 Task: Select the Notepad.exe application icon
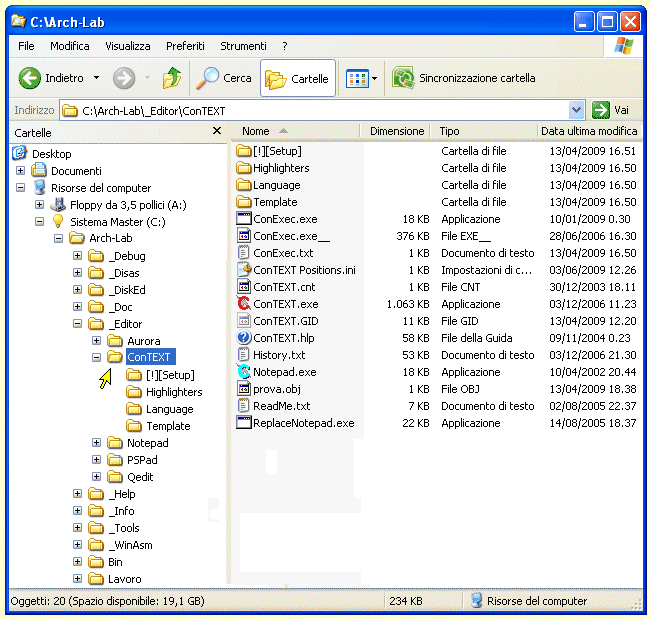tap(244, 372)
